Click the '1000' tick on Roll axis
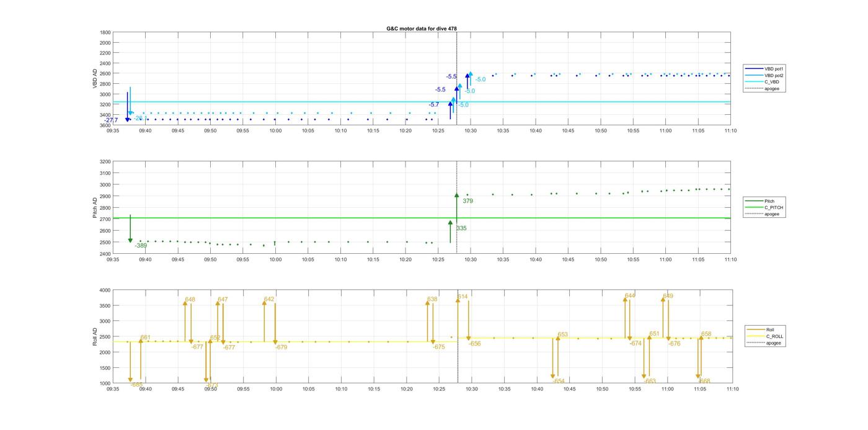Viewport: 868px width, 430px height. [105, 383]
